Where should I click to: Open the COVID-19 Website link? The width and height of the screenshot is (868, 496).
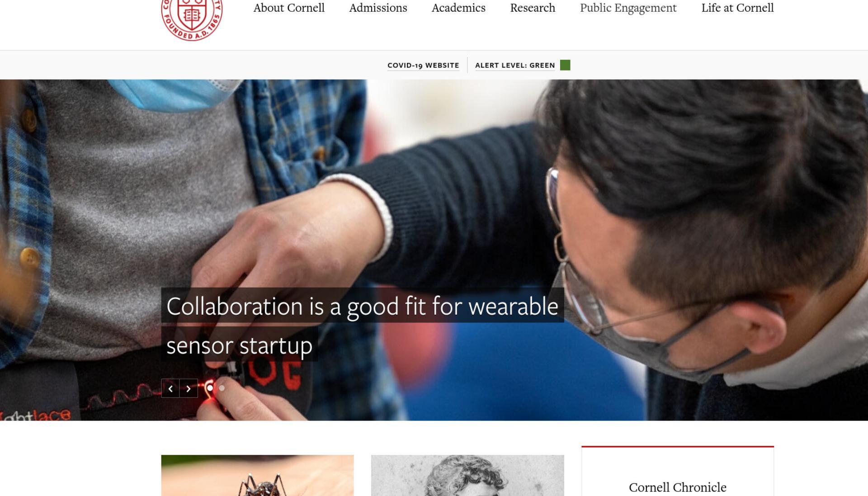(x=423, y=65)
